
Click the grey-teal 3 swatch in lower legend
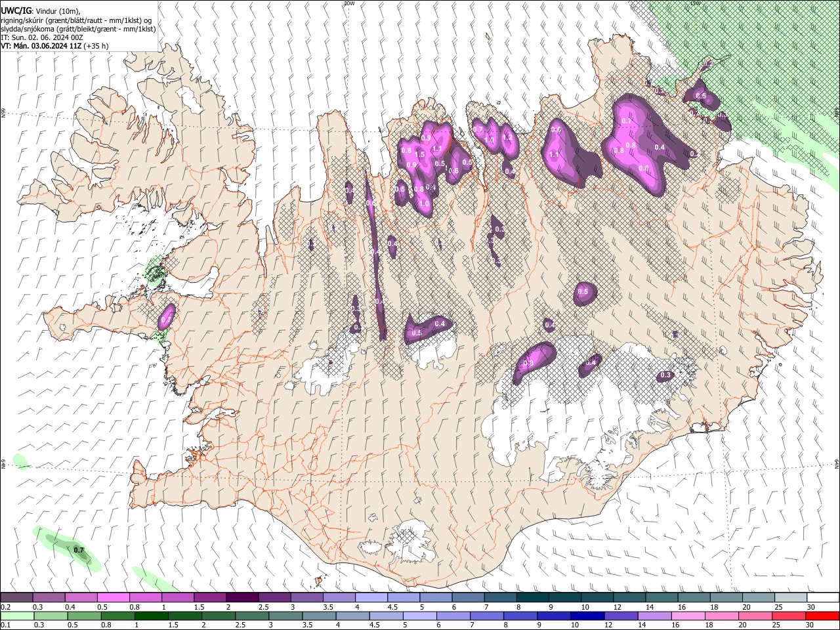[x=285, y=616]
